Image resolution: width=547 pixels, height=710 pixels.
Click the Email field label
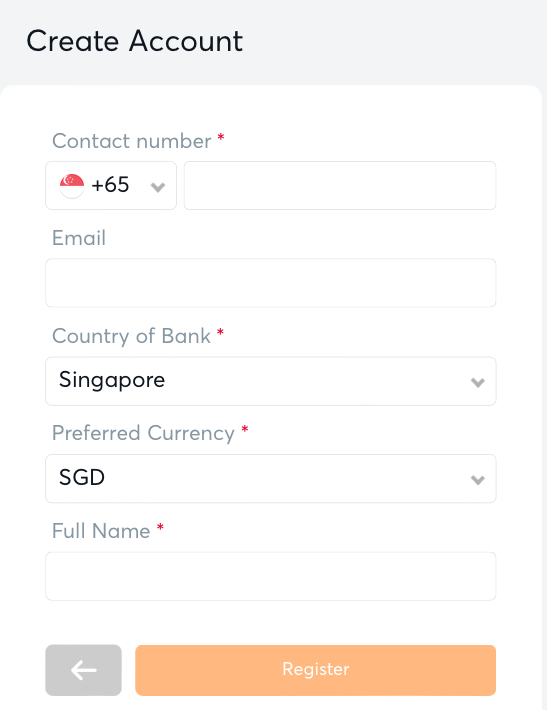tap(79, 238)
